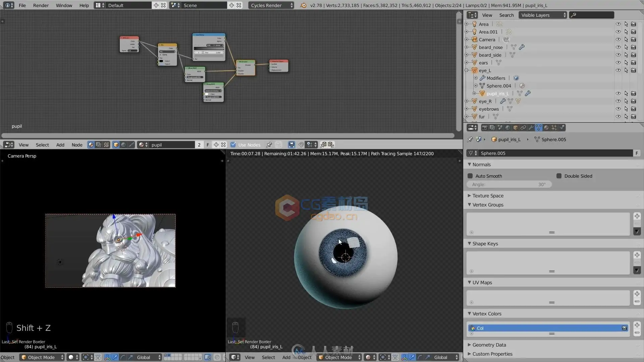Image resolution: width=644 pixels, height=362 pixels.
Task: Click the File menu item
Action: [22, 5]
